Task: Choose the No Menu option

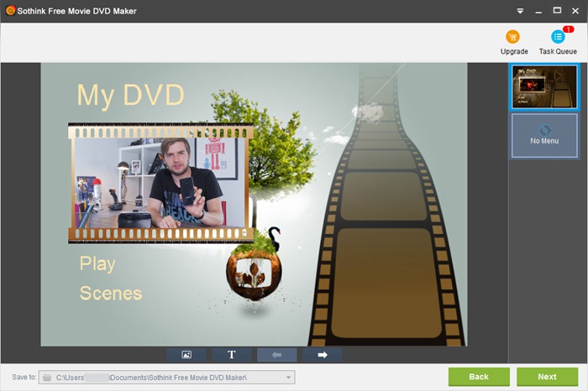Action: [544, 135]
